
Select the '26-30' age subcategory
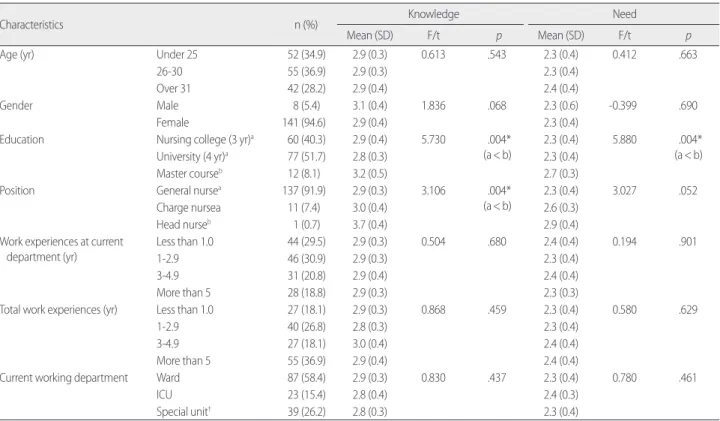pyautogui.click(x=169, y=72)
